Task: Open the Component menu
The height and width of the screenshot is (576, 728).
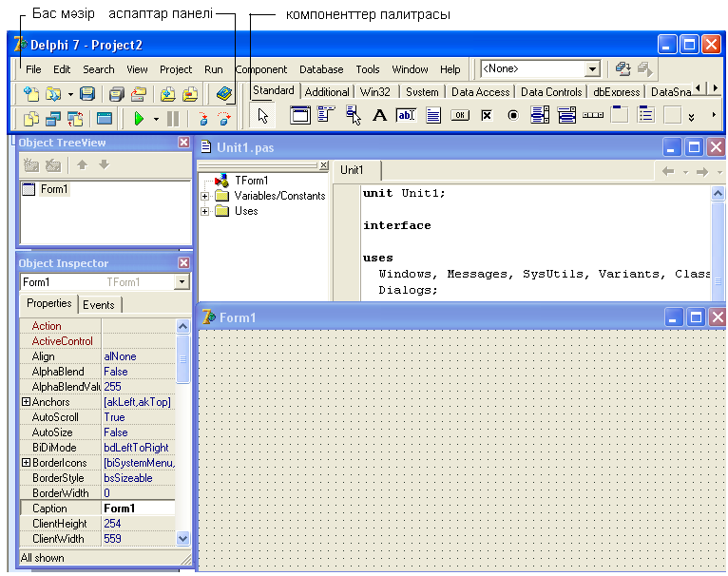Action: pos(261,69)
